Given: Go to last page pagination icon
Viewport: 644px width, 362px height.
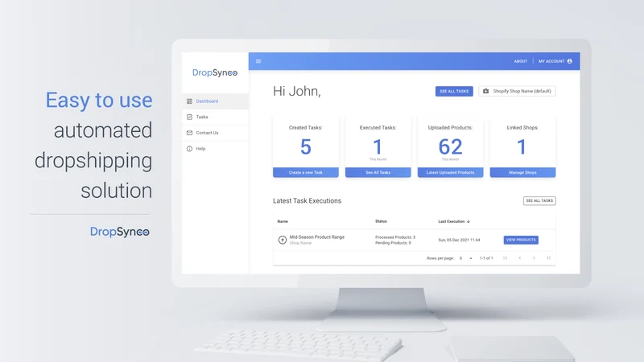Looking at the screenshot, I should pos(548,257).
